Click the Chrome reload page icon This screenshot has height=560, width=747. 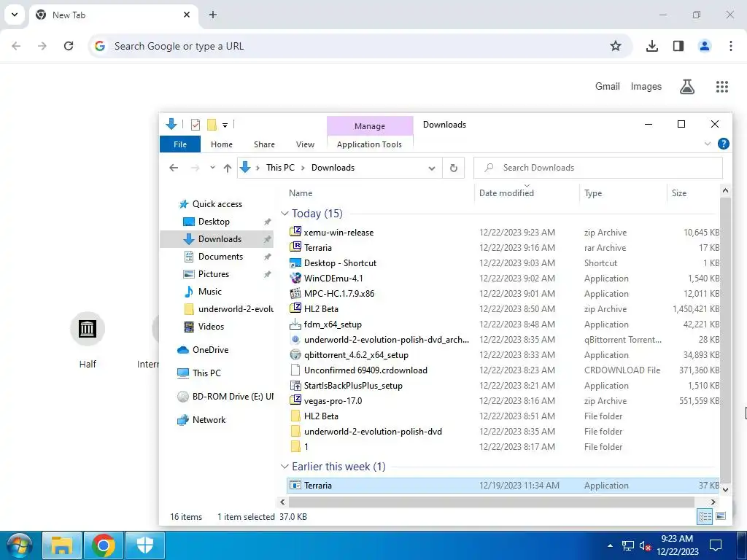point(69,46)
